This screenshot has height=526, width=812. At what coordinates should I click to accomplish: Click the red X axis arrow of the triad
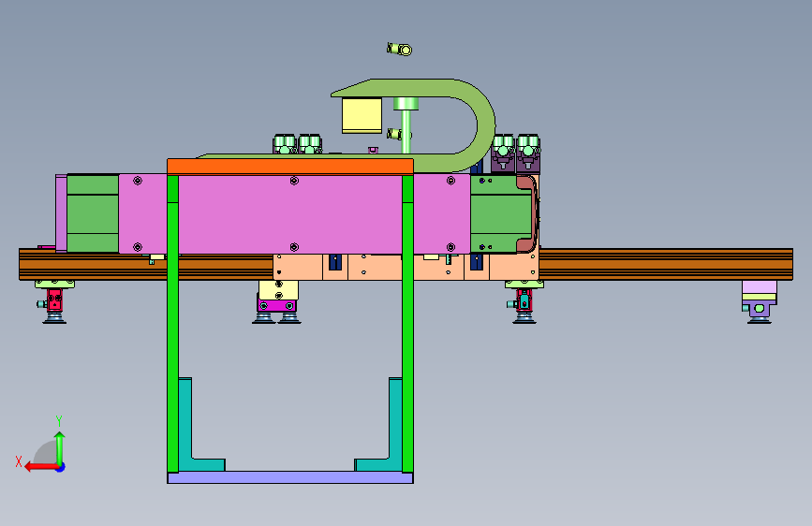tap(41, 467)
